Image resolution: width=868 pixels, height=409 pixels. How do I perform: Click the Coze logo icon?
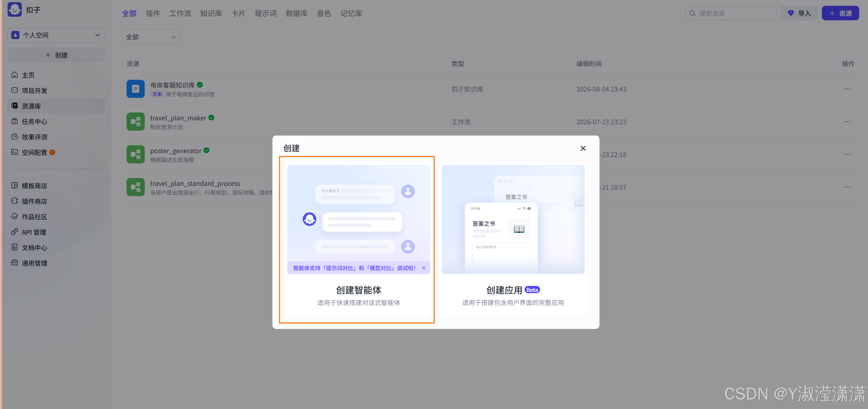(x=15, y=9)
